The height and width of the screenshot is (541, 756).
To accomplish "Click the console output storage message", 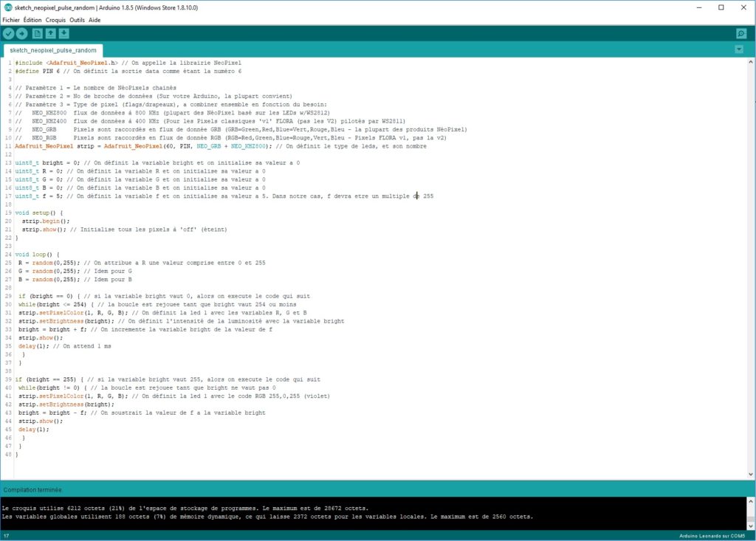I will click(x=185, y=509).
